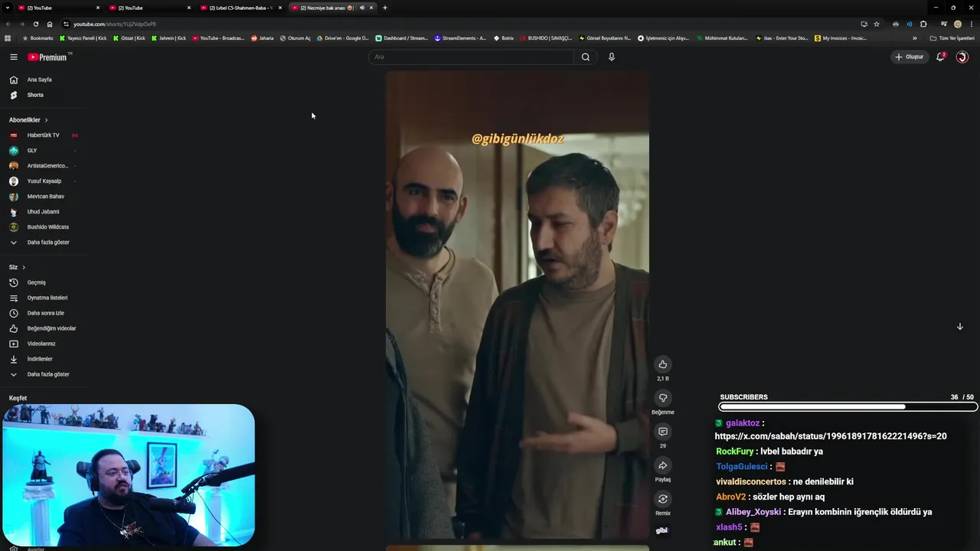This screenshot has width=980, height=551.
Task: Open the Drive'ım Google Drive bookmark
Action: (x=343, y=37)
